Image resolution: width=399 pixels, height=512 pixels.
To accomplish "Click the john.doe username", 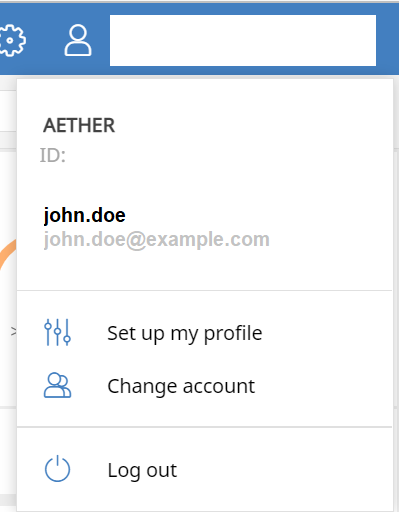I will tap(85, 215).
